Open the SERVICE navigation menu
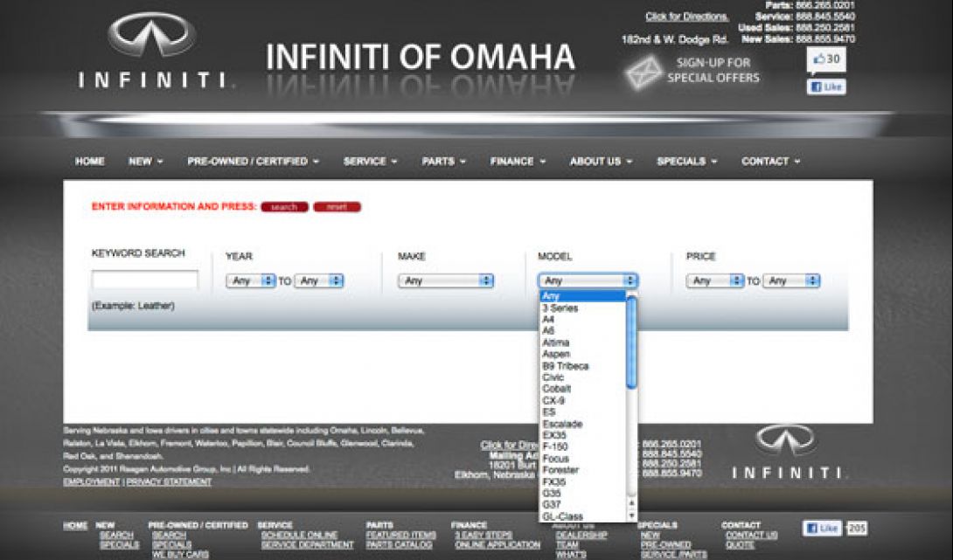The width and height of the screenshot is (953, 560). [x=370, y=161]
